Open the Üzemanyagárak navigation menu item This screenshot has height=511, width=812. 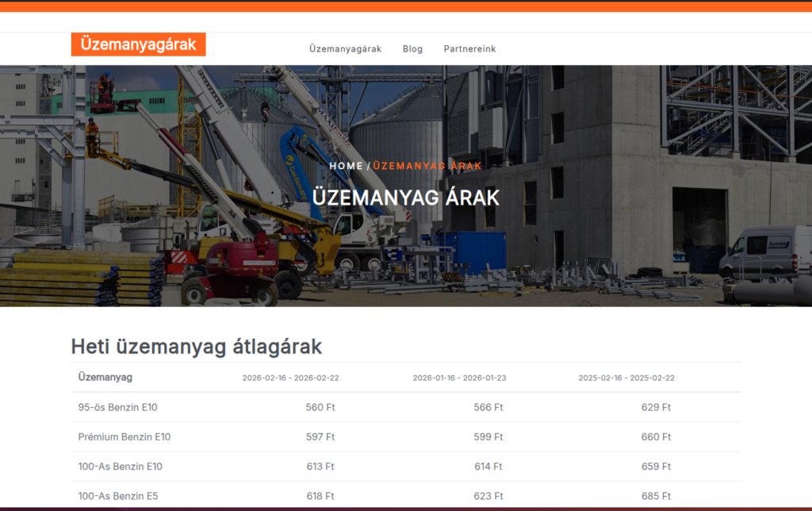345,49
